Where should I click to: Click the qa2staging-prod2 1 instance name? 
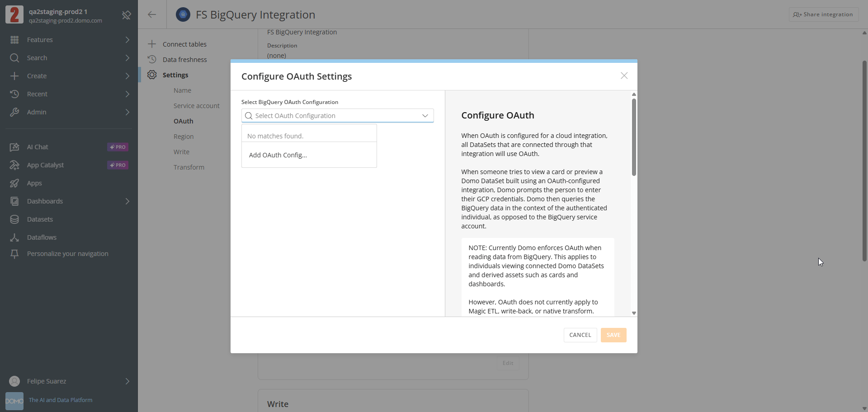pyautogui.click(x=58, y=11)
